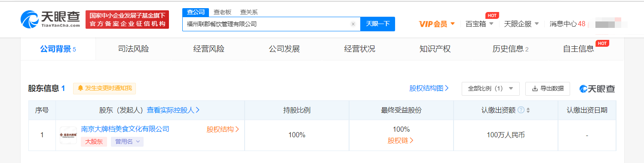Switch to the 公司背景 tab
This screenshot has width=644, height=163.
pos(58,49)
